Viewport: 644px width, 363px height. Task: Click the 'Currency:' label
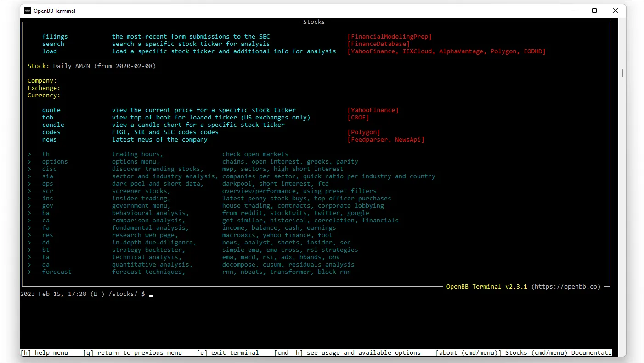coord(44,96)
